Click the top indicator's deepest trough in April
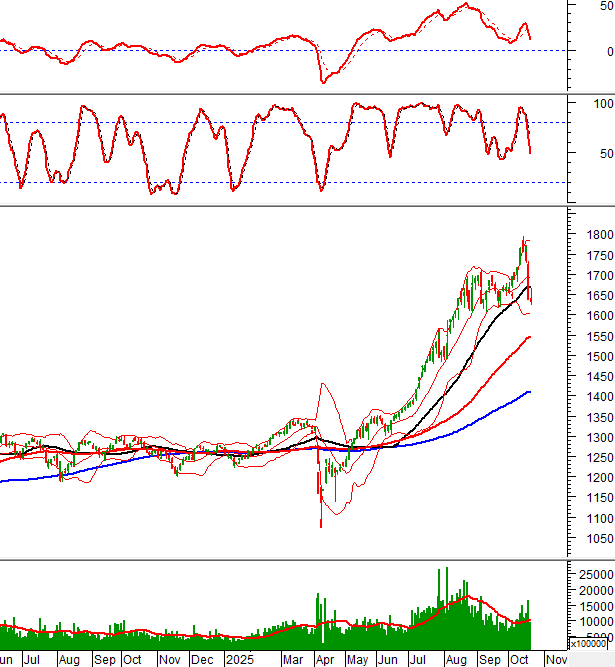 click(322, 81)
